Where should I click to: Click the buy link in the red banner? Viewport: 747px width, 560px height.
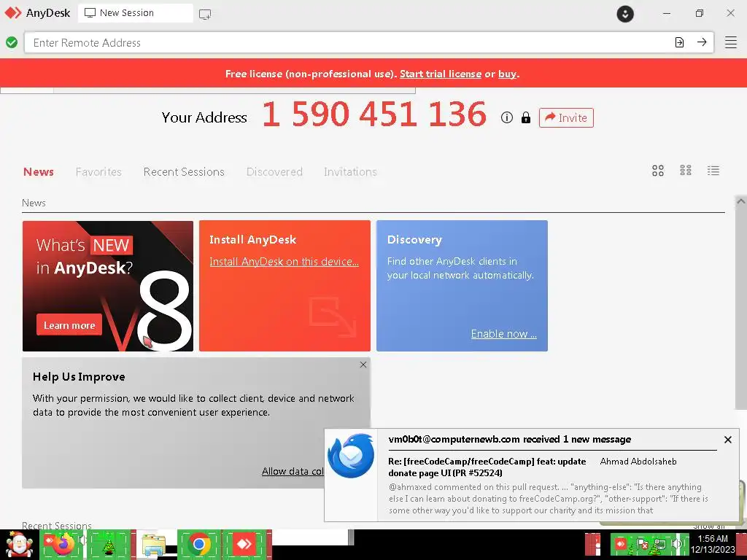tap(508, 74)
